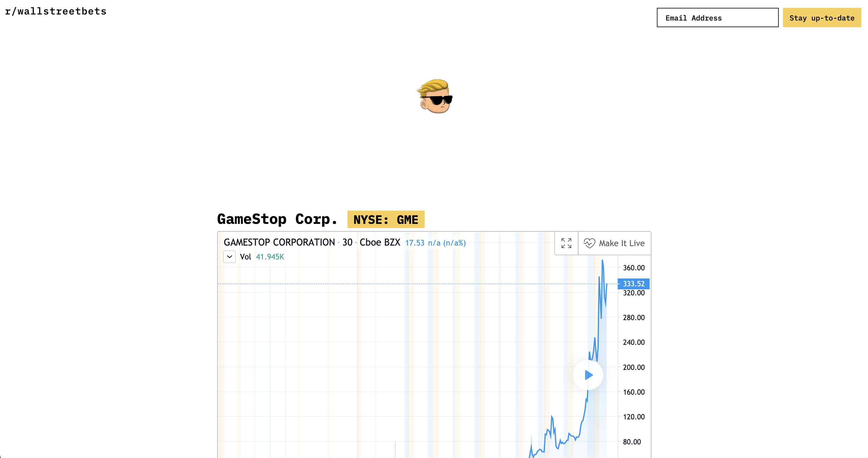The height and width of the screenshot is (458, 868).
Task: Click the r/wallstreetbets header title
Action: tap(55, 11)
